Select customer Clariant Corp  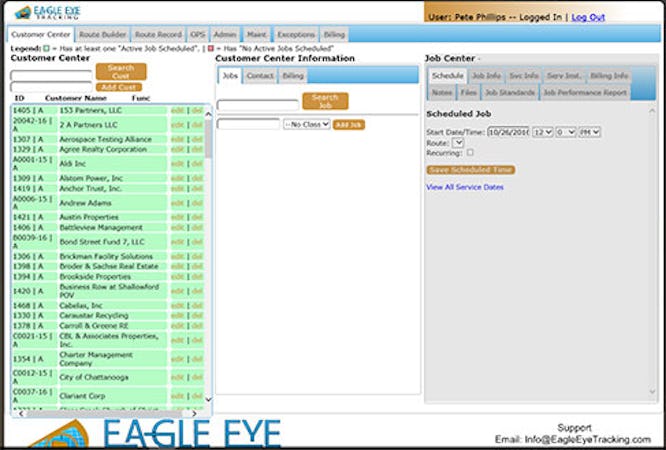[82, 396]
